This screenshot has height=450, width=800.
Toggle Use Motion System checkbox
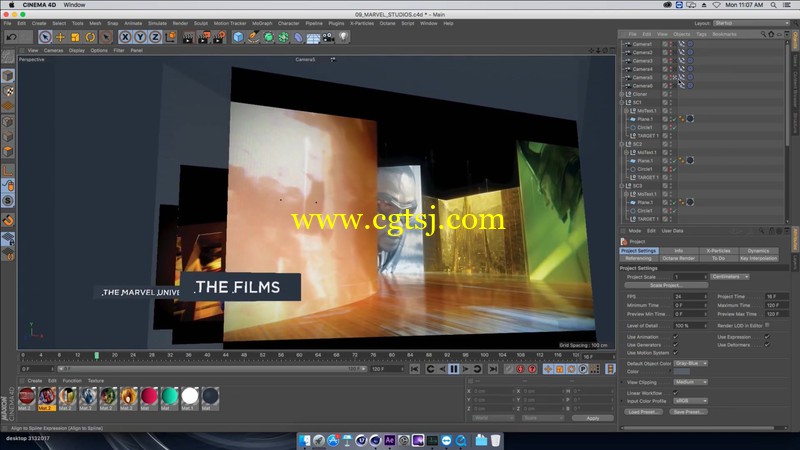tap(676, 353)
